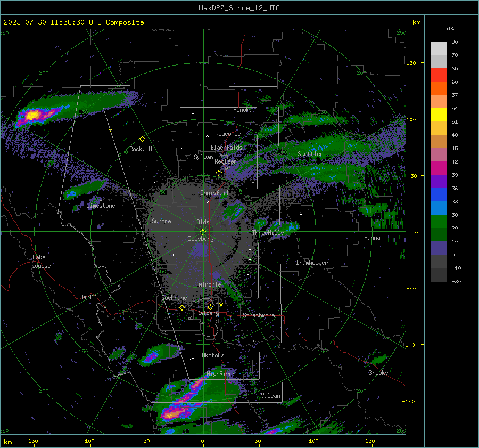
Task: Click the Lacombe label
Action: 229,134
